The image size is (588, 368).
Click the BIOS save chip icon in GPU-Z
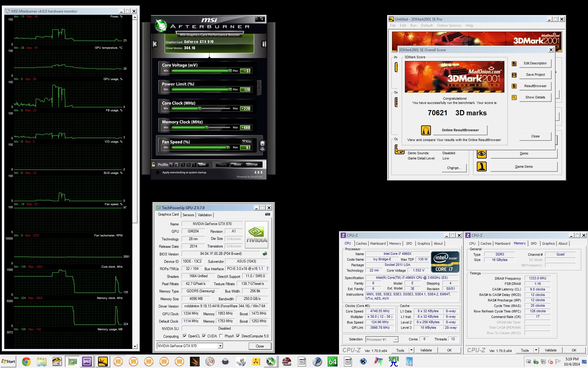[265, 254]
